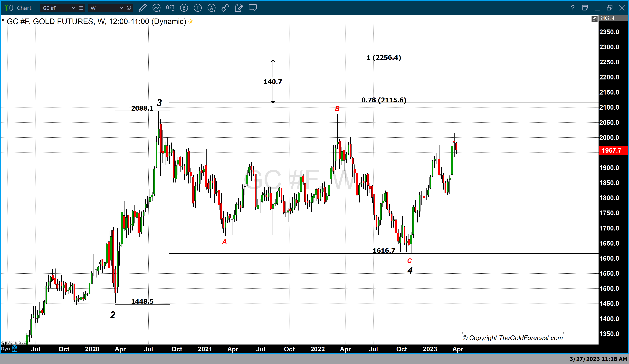The height and width of the screenshot is (364, 629).
Task: Click the wave 2 label below 1448.5
Action: pos(113,315)
